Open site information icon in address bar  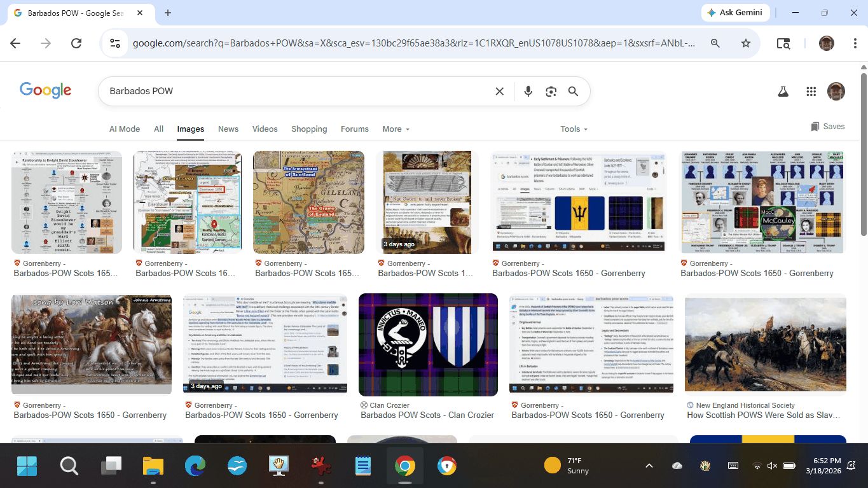pyautogui.click(x=115, y=43)
